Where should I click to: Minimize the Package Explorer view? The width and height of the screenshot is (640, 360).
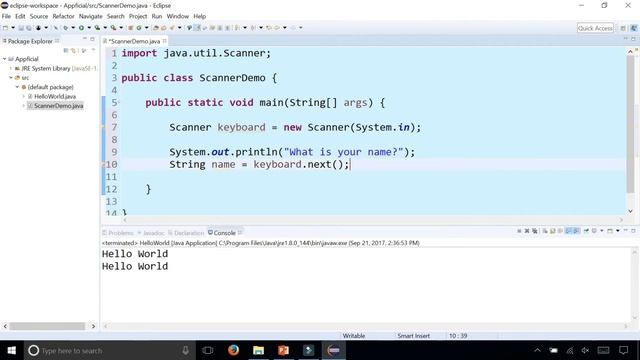(84, 39)
